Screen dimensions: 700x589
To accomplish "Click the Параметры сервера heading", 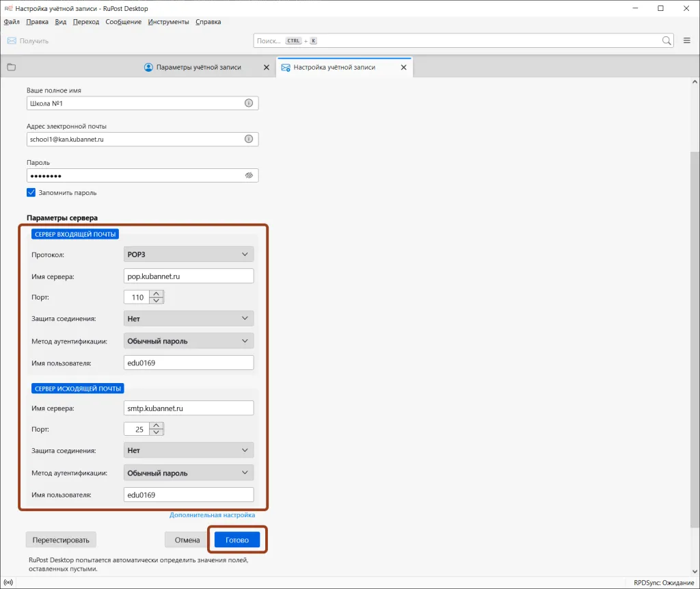I will tap(62, 218).
